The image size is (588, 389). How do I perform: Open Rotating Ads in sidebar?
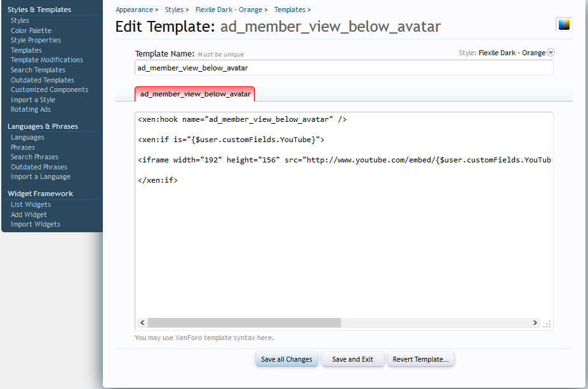(30, 109)
